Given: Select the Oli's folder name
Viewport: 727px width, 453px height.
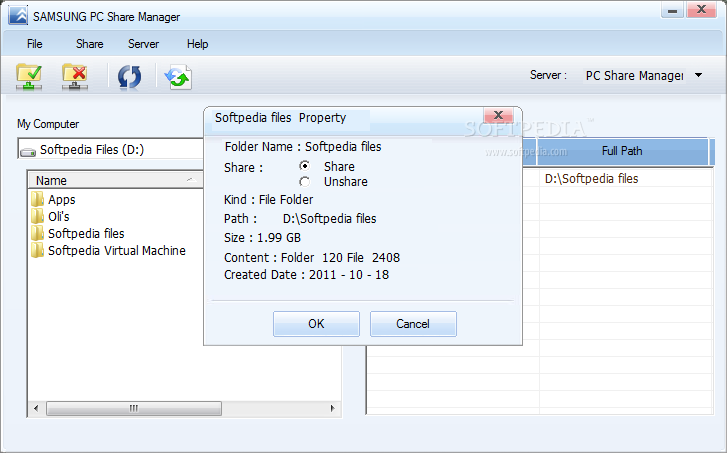Looking at the screenshot, I should pyautogui.click(x=59, y=217).
